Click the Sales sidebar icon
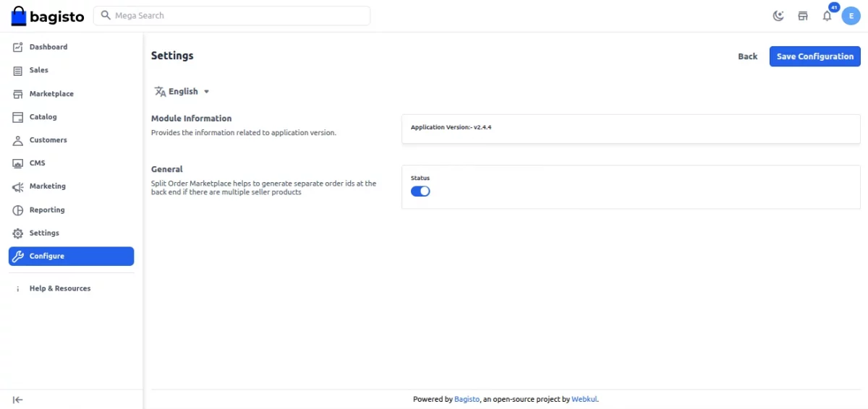 pyautogui.click(x=18, y=71)
